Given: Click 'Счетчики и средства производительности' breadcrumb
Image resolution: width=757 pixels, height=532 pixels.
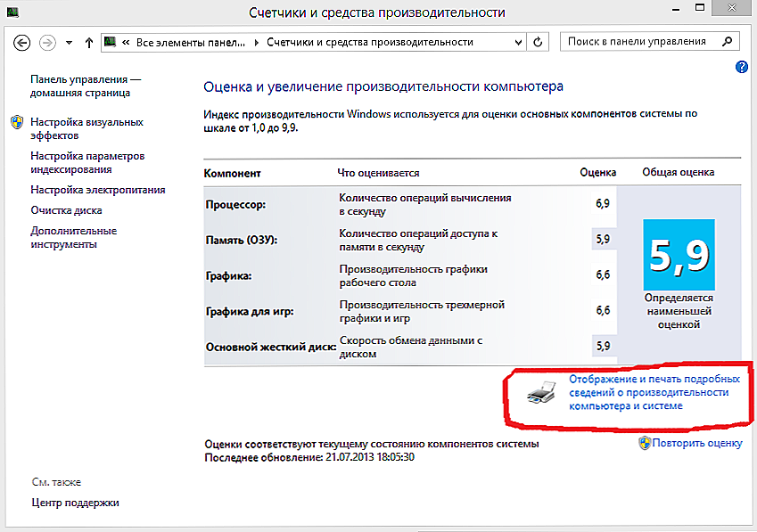Looking at the screenshot, I should point(370,43).
